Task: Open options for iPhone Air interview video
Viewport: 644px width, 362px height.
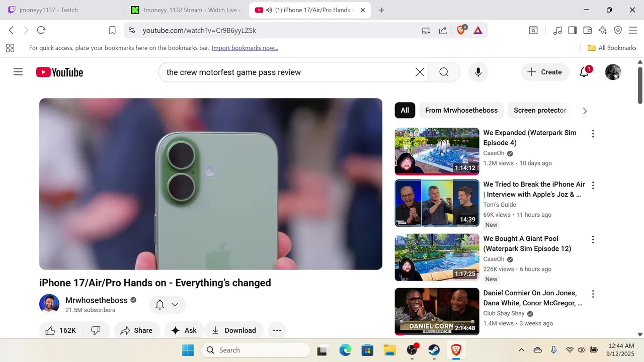Action: point(593,185)
